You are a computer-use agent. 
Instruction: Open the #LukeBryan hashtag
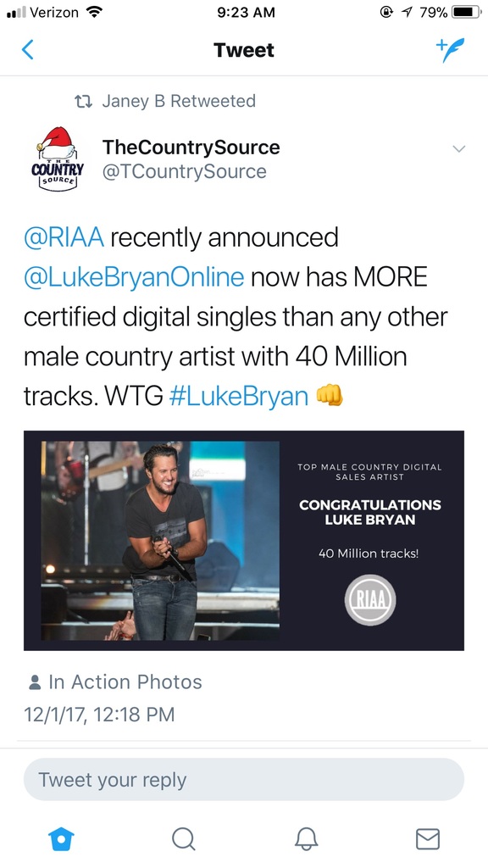coord(238,397)
